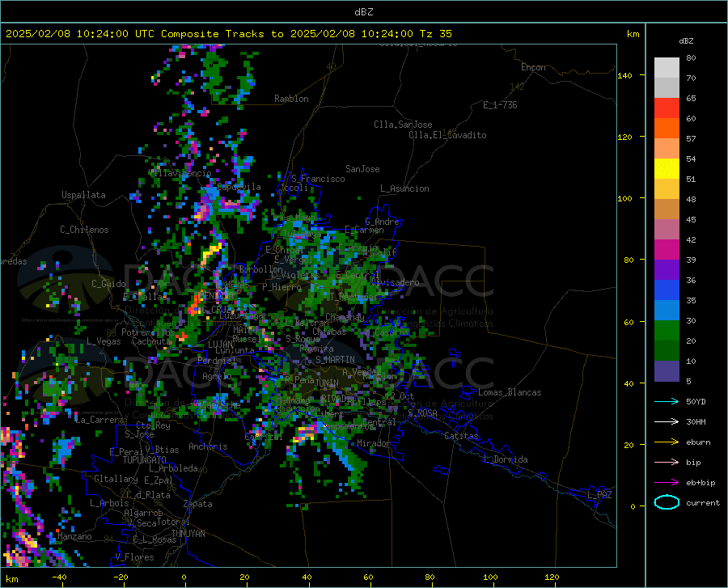728x588 pixels.
Task: Click the Manzano map label
Action: click(x=74, y=536)
